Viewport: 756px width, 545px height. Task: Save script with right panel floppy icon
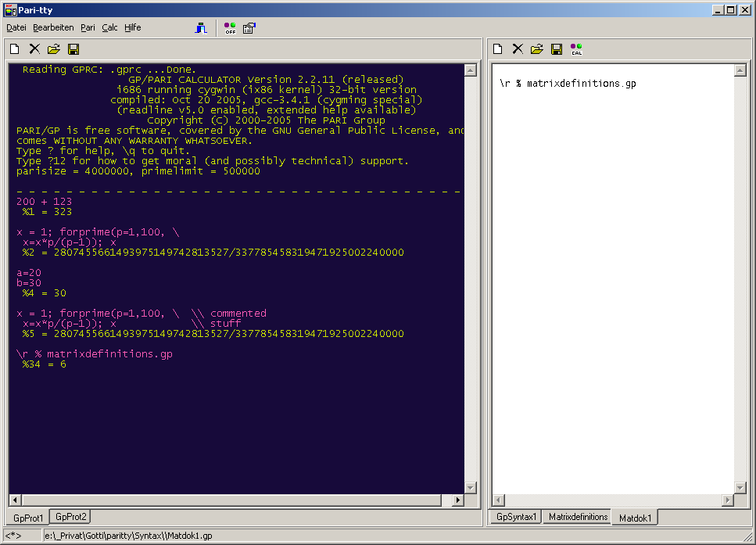tap(557, 49)
